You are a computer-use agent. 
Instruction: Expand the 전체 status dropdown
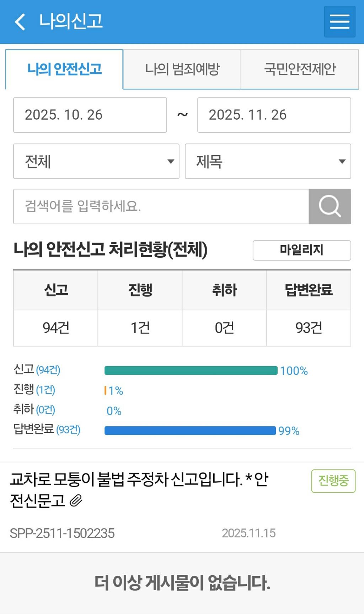point(96,161)
